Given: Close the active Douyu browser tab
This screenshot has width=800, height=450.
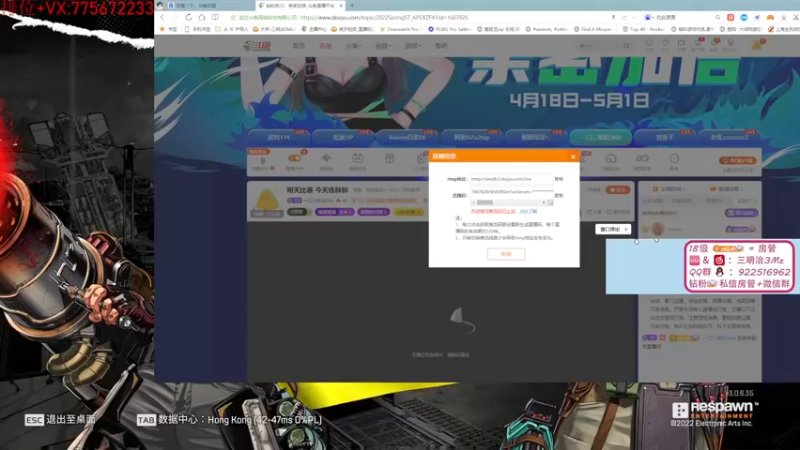Looking at the screenshot, I should point(341,6).
